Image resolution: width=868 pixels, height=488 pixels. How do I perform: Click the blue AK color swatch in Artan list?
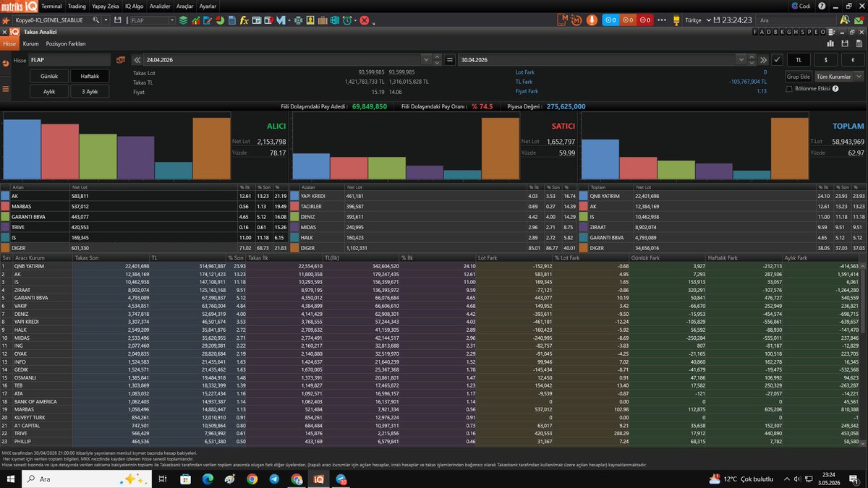(6, 195)
